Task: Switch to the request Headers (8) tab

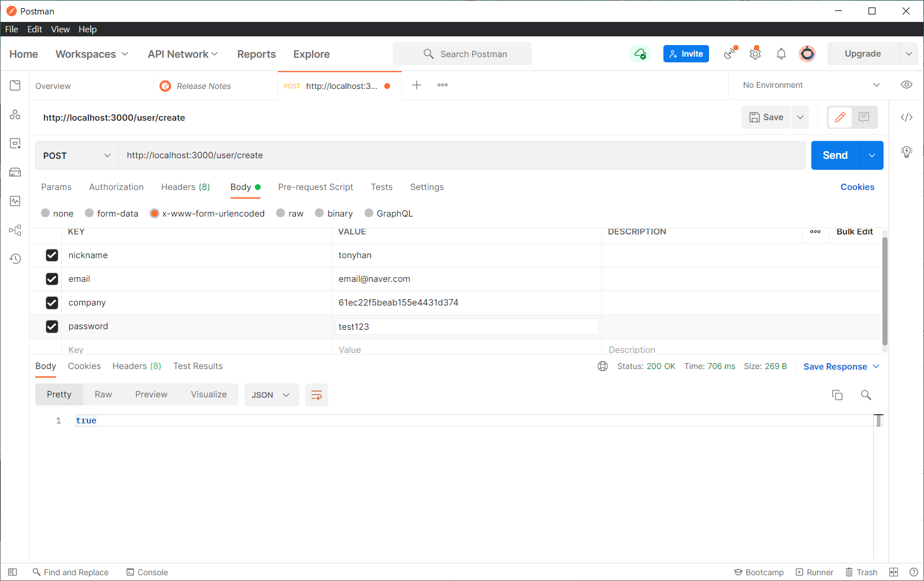Action: coord(185,187)
